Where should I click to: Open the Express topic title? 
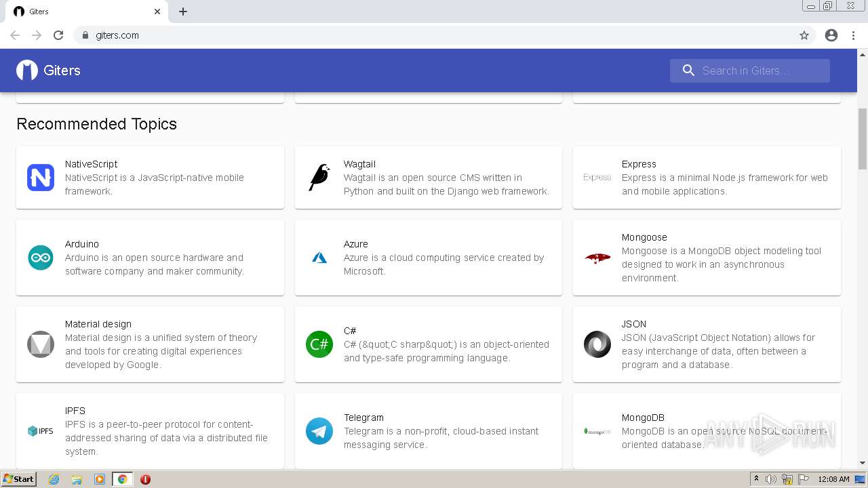tap(639, 164)
